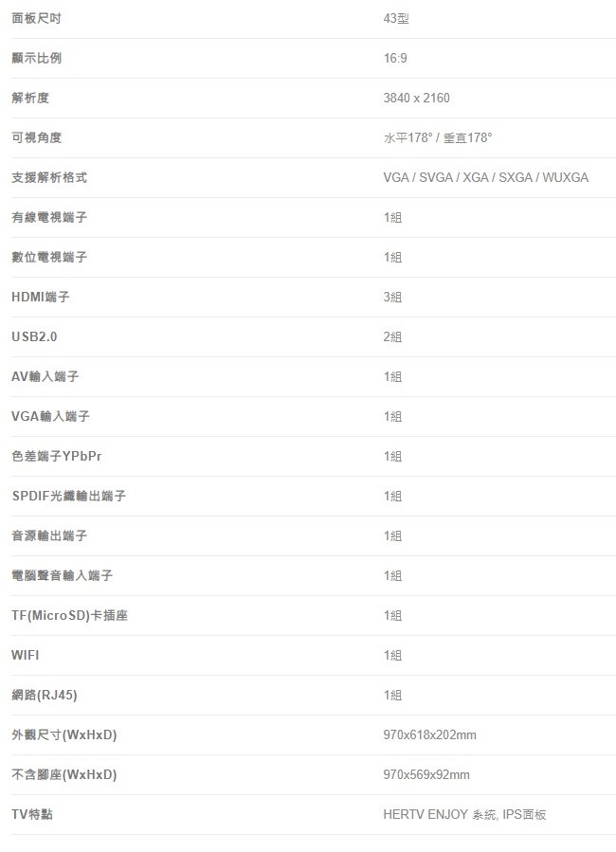The height and width of the screenshot is (852, 616).
Task: Select the TF(MicroSD)卡插座 label
Action: click(69, 615)
